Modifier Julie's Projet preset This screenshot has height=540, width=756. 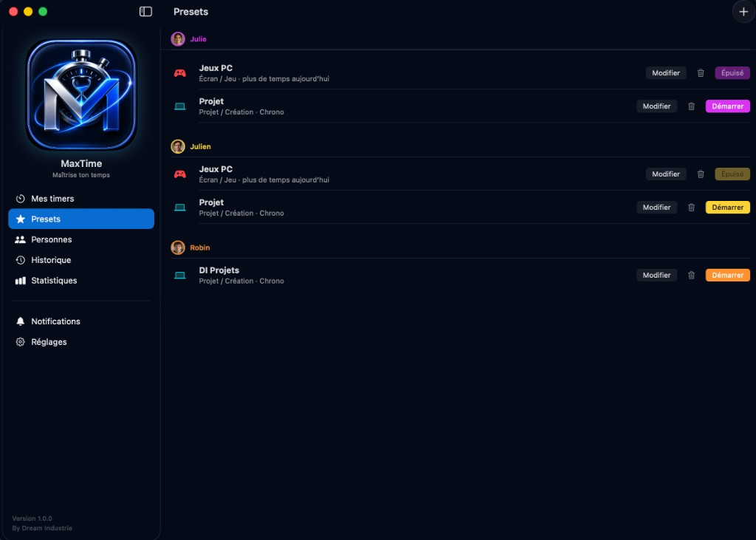656,106
